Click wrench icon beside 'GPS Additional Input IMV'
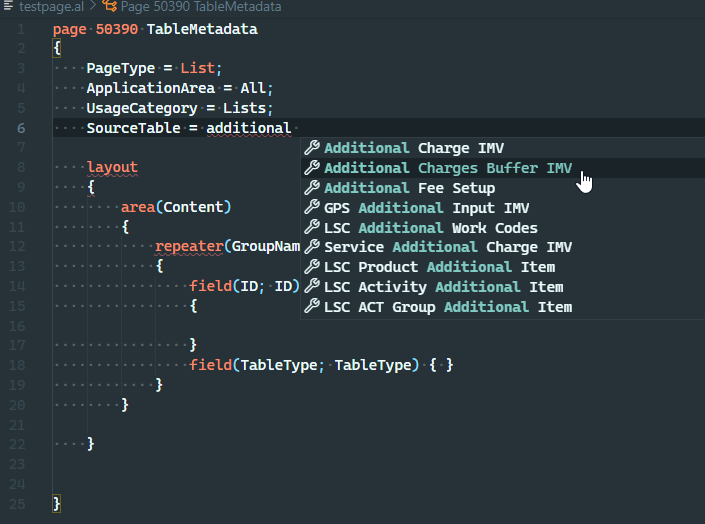This screenshot has width=705, height=524. [312, 206]
